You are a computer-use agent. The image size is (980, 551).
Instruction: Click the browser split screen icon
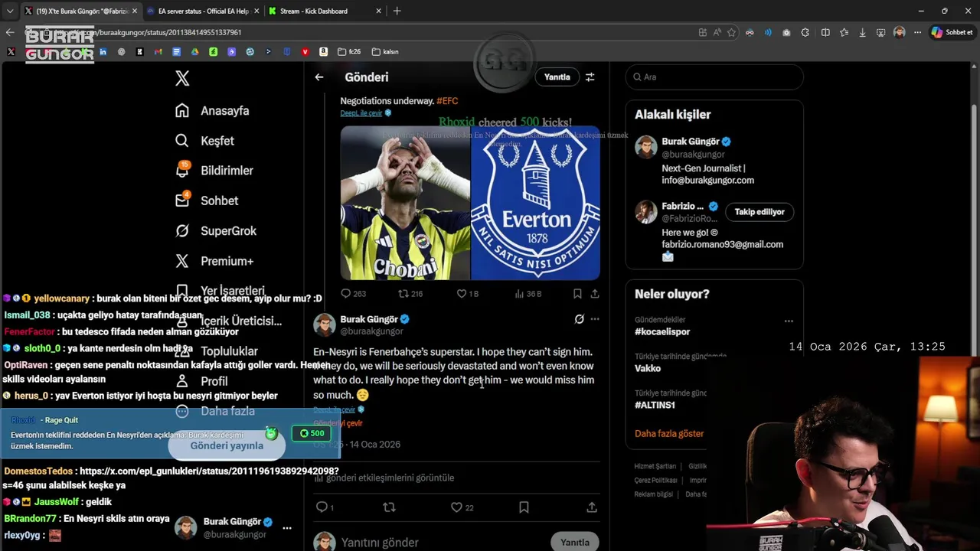(825, 32)
